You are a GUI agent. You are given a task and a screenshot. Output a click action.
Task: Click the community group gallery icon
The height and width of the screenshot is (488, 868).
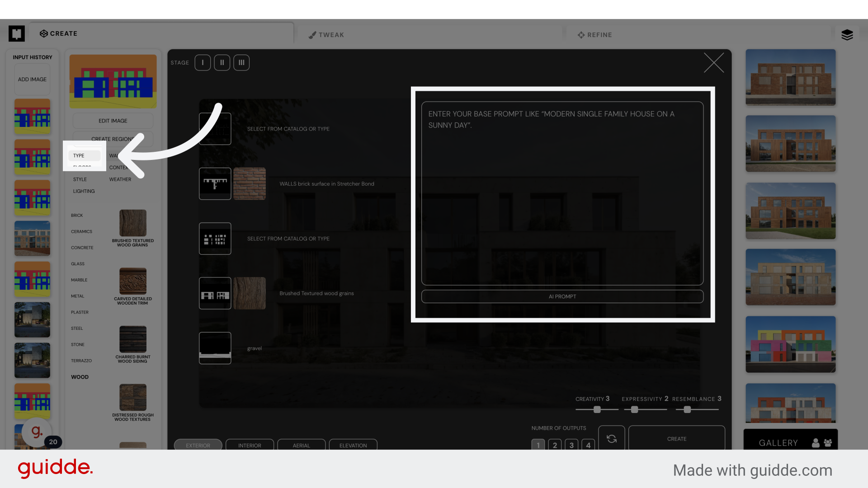(x=828, y=443)
